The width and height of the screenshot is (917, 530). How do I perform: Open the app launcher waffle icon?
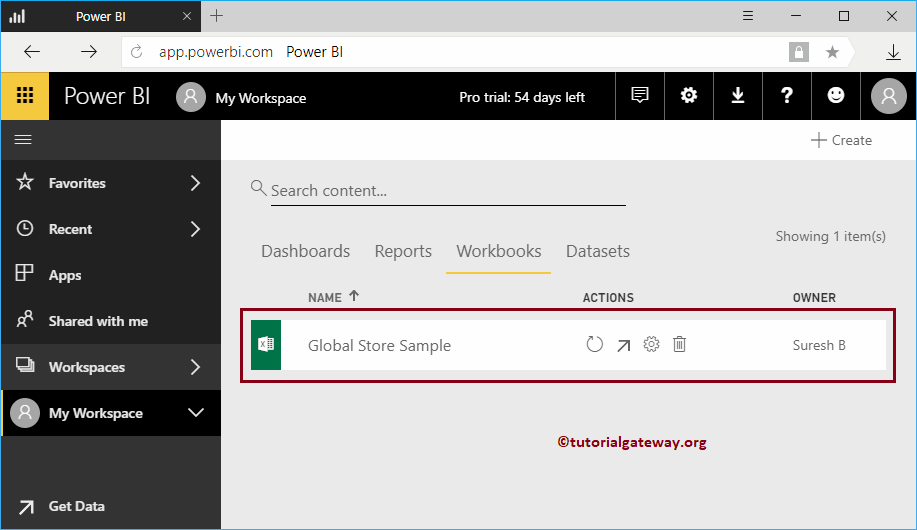tap(25, 95)
